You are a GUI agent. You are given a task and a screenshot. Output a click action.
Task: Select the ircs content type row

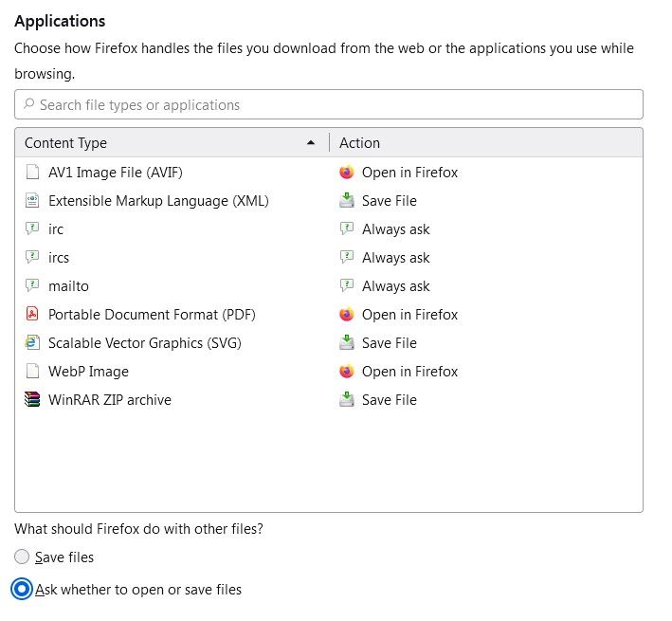click(x=59, y=258)
